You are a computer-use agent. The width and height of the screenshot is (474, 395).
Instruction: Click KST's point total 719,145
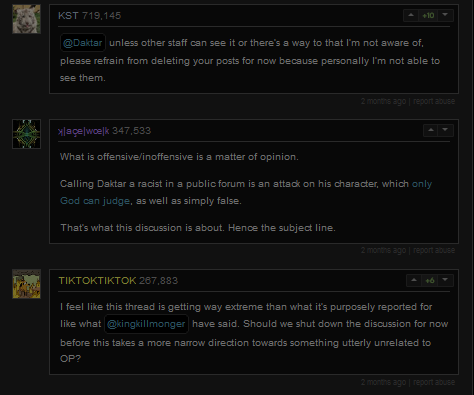click(101, 16)
